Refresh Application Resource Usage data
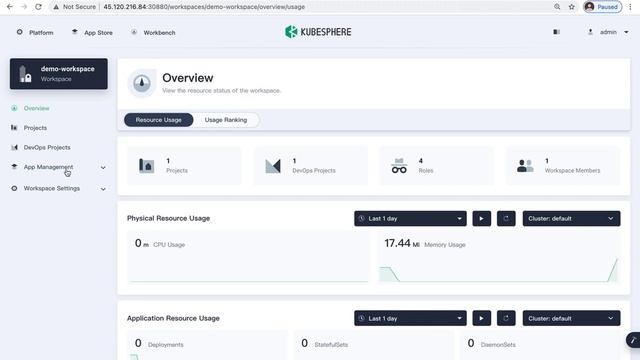The image size is (640, 360). tap(506, 318)
